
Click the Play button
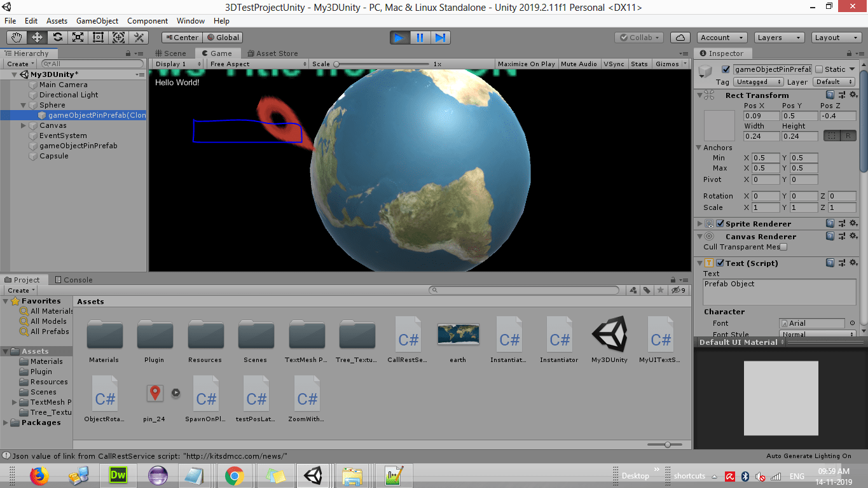click(399, 38)
